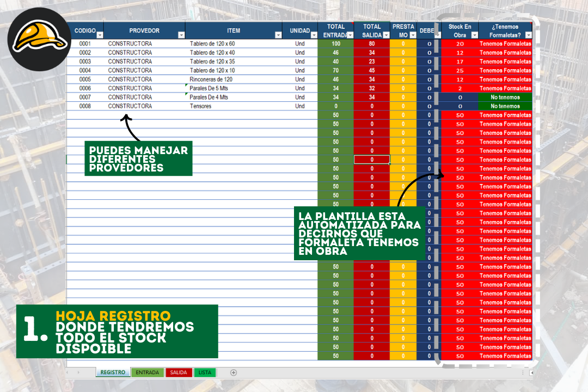Open the UNIDAD column filter dropdown

point(314,35)
